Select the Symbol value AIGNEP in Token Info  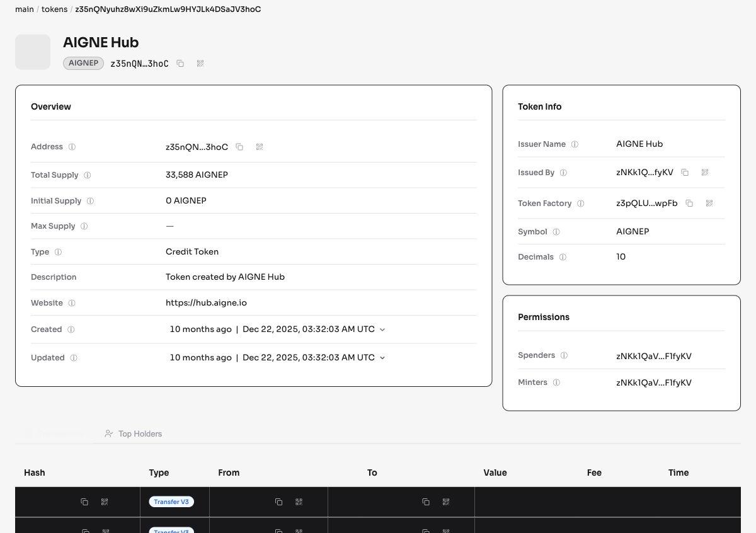coord(633,232)
